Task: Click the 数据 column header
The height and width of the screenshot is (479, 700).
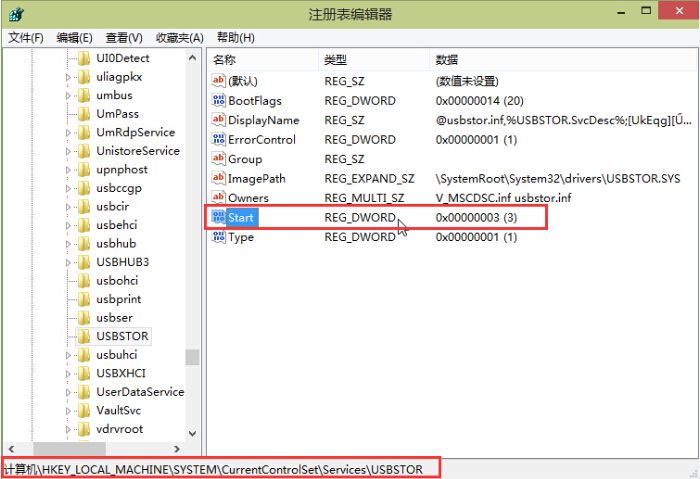Action: pos(447,60)
